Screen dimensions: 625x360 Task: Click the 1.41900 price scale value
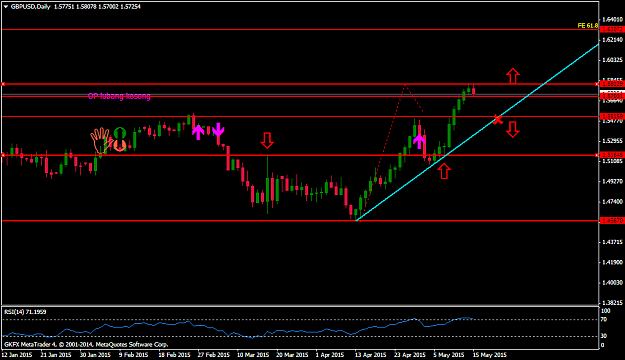612,262
